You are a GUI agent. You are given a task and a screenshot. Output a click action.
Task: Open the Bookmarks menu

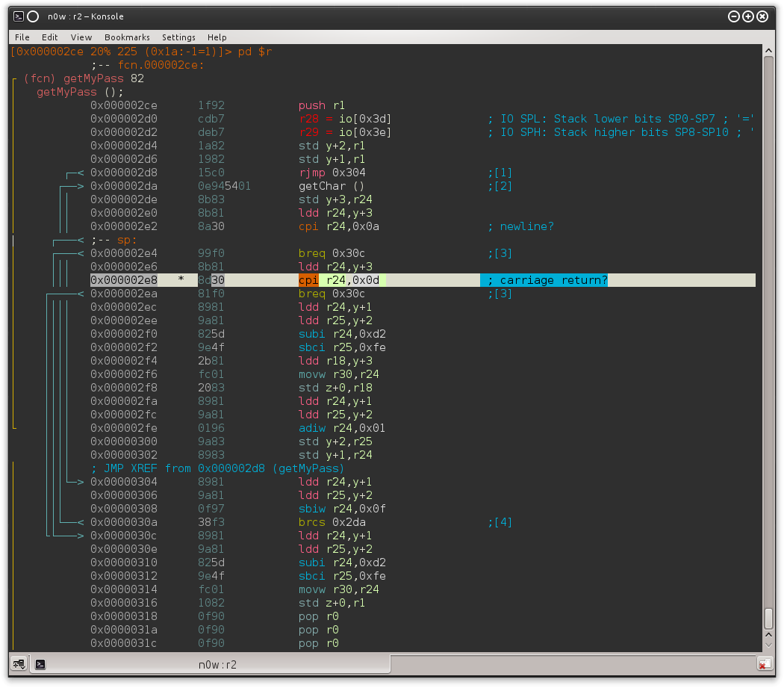tap(127, 37)
